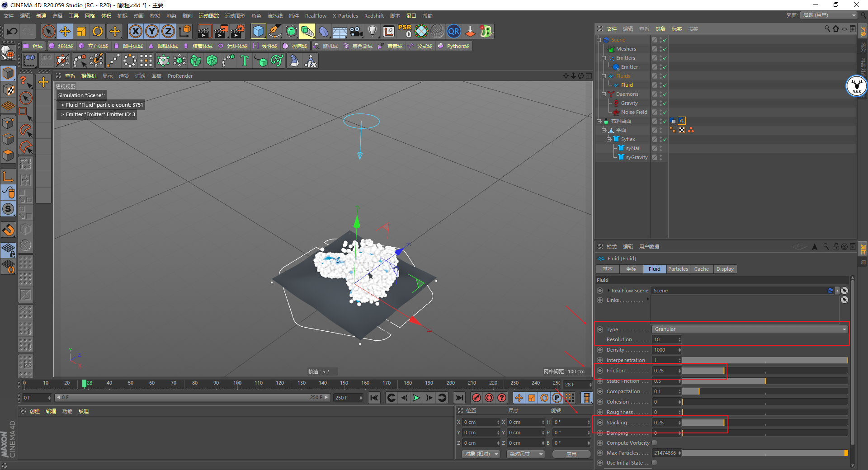Viewport: 868px width, 470px height.
Task: Open viewport 摄像机 menu
Action: coord(89,76)
